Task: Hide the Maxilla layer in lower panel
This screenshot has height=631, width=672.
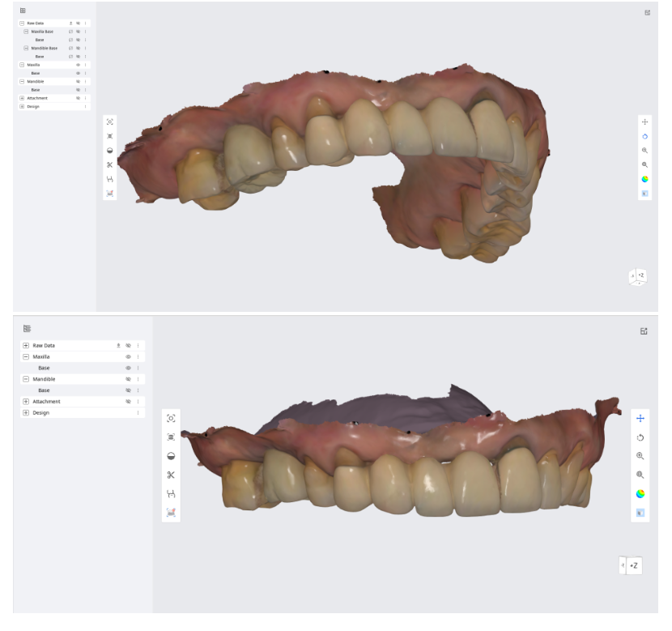Action: (128, 356)
